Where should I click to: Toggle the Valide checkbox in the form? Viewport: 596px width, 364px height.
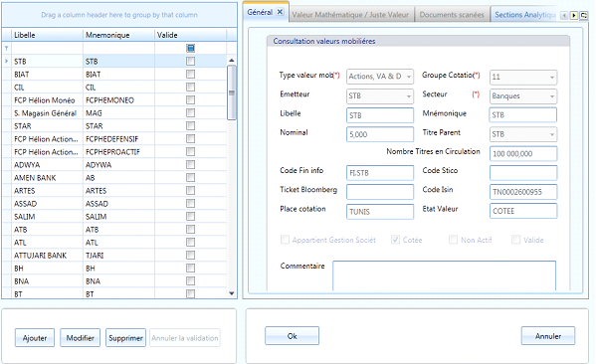(x=515, y=240)
